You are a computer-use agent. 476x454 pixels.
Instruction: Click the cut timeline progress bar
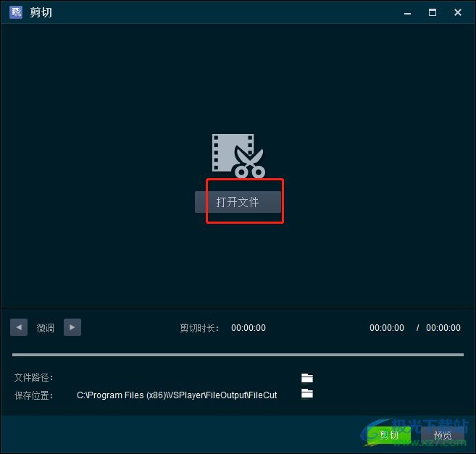(238, 355)
